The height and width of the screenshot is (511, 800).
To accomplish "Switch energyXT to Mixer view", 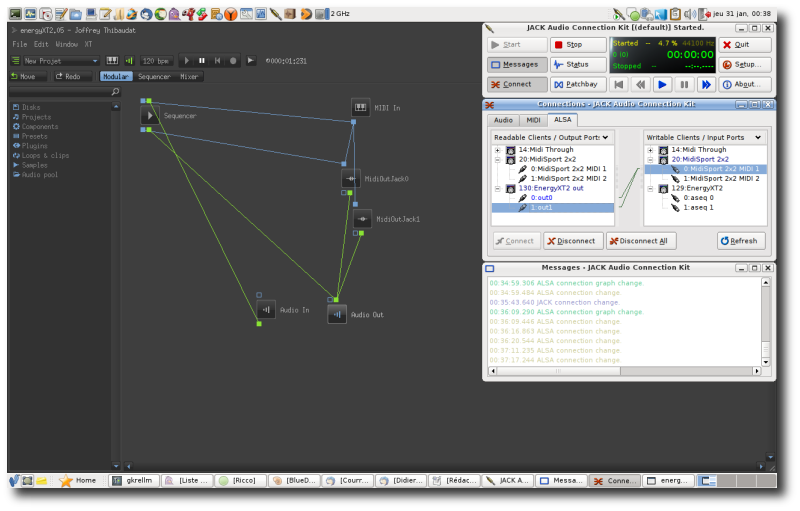I will coord(189,76).
